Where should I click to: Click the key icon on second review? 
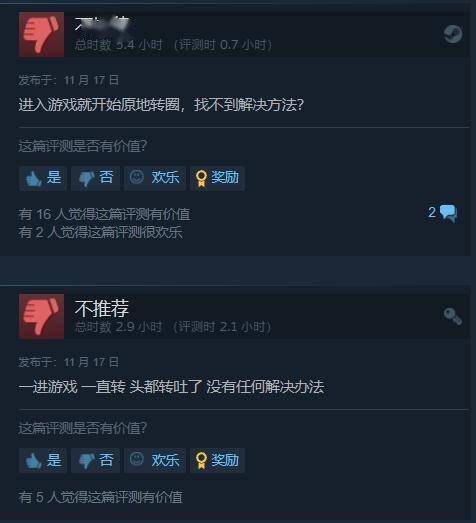(453, 316)
